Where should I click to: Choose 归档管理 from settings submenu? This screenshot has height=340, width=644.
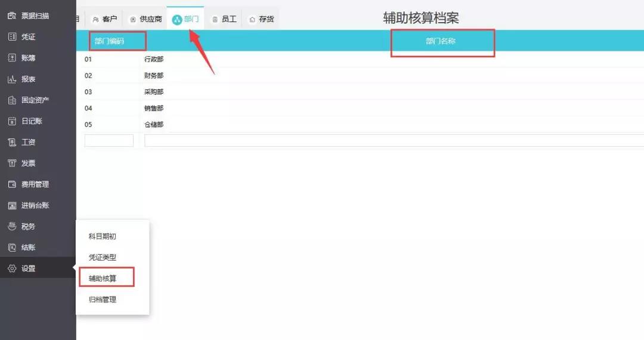tap(103, 299)
